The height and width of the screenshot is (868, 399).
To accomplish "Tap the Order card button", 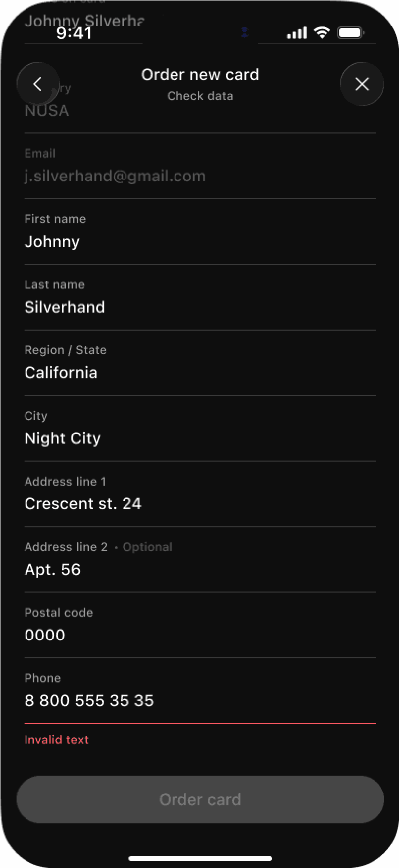I will [200, 799].
